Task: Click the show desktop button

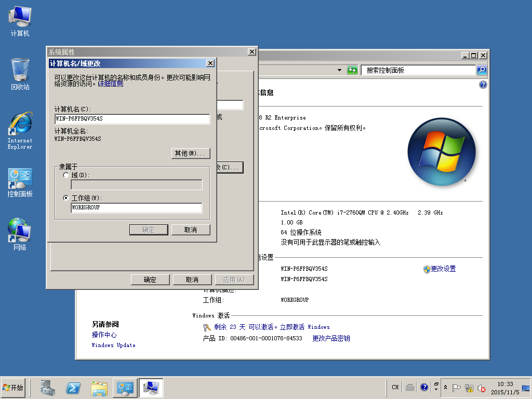Action: (x=526, y=388)
